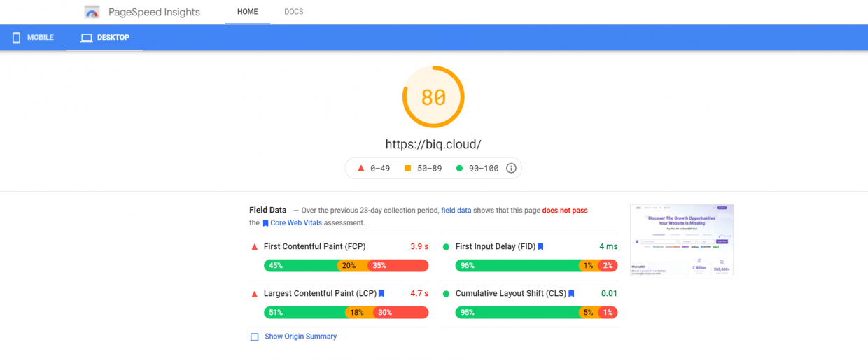The width and height of the screenshot is (868, 361).
Task: Click the bookmark icon after CLS label
Action: tap(571, 294)
